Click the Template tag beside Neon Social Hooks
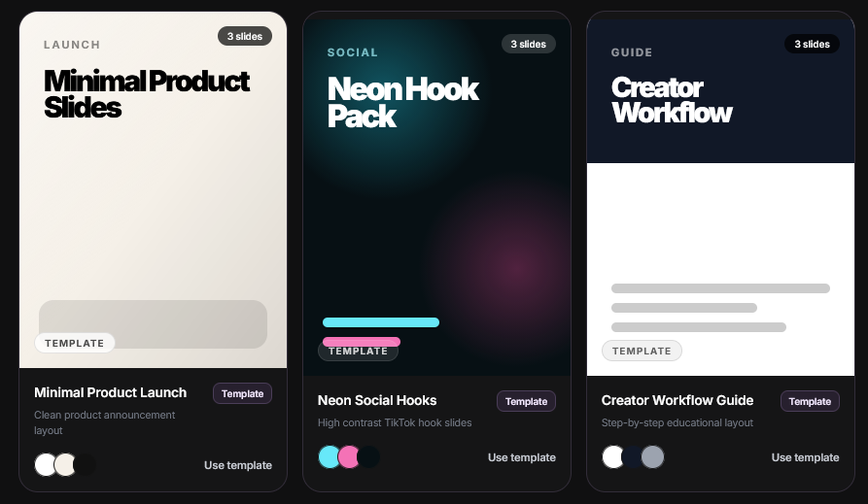 pos(526,401)
